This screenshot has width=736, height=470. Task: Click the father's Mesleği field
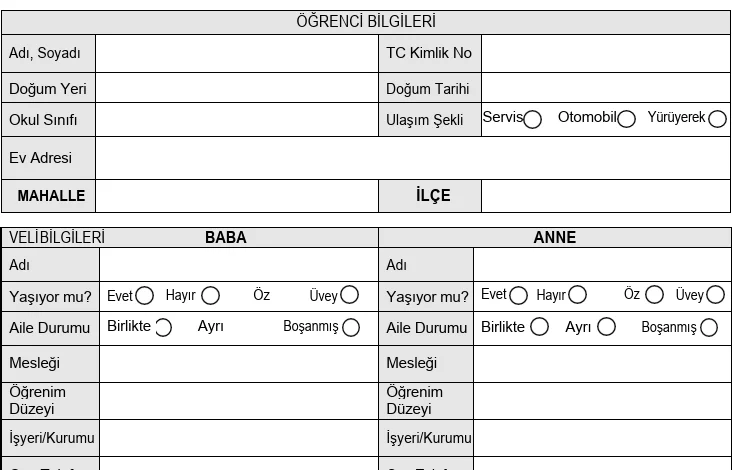coord(238,363)
